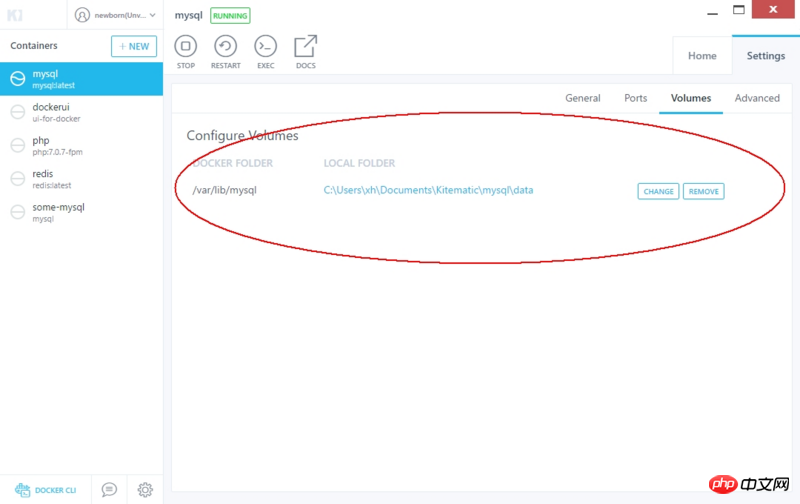Click the some-mysql container status icon
This screenshot has height=504, width=800.
coord(18,212)
